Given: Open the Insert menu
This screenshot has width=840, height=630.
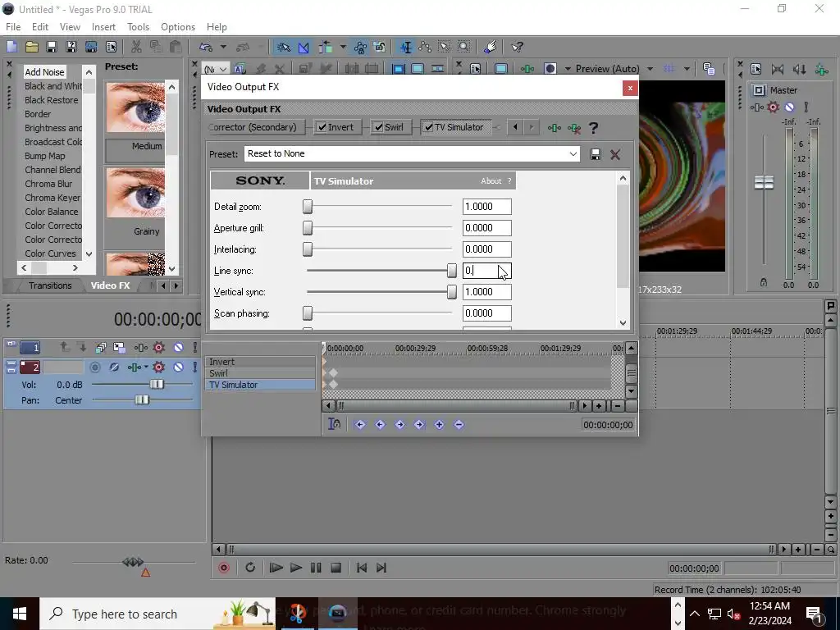Looking at the screenshot, I should tap(103, 27).
